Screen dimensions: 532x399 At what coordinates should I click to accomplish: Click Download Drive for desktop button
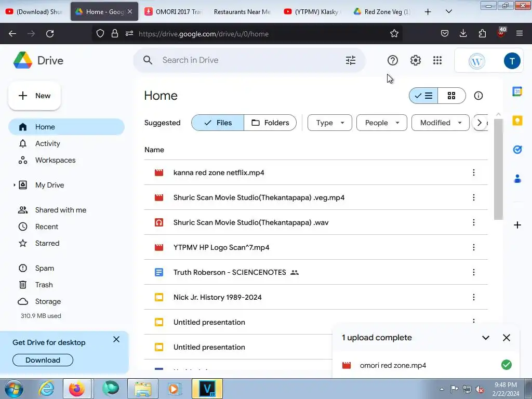pyautogui.click(x=43, y=360)
